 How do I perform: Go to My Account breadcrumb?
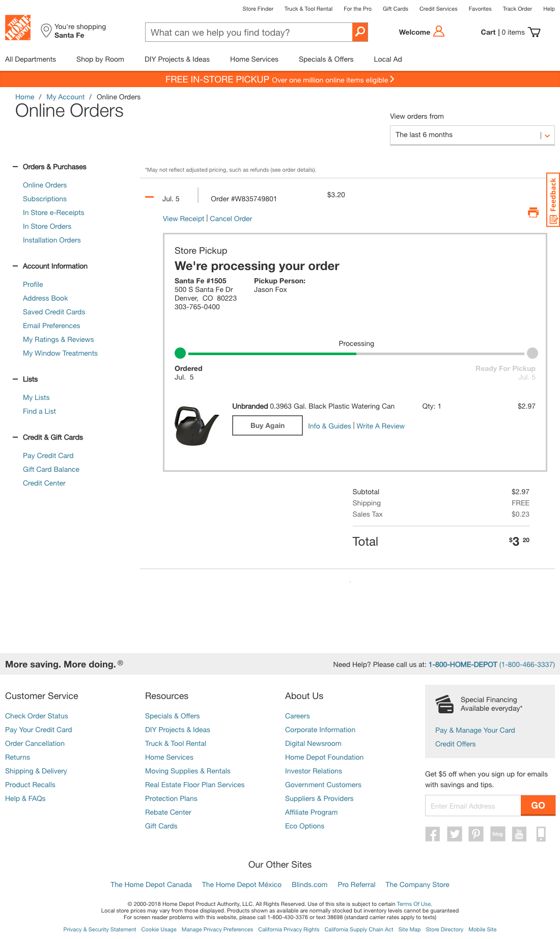click(x=65, y=97)
